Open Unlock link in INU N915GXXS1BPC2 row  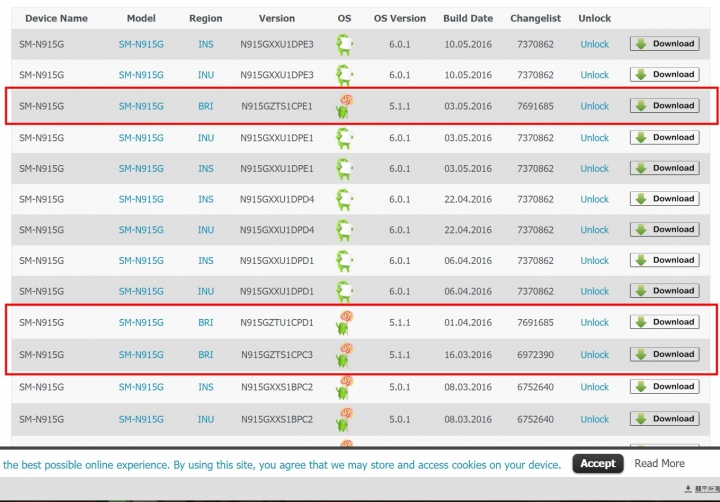coord(594,419)
